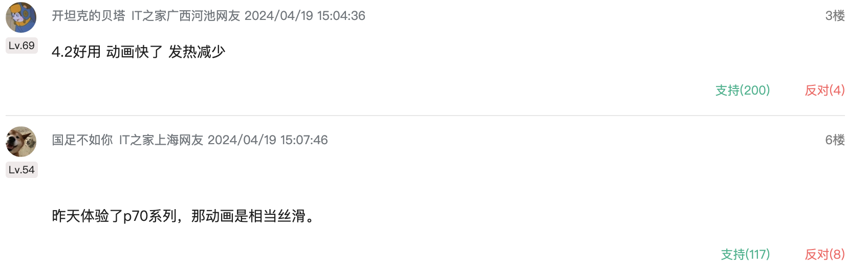Select the 6楼 floor marker
Viewport: 868px width, 271px height.
[x=835, y=140]
